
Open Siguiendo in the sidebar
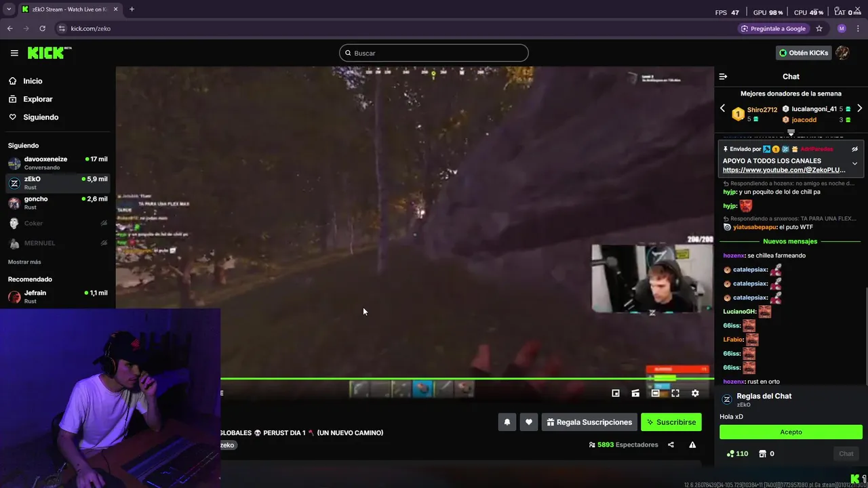point(41,117)
